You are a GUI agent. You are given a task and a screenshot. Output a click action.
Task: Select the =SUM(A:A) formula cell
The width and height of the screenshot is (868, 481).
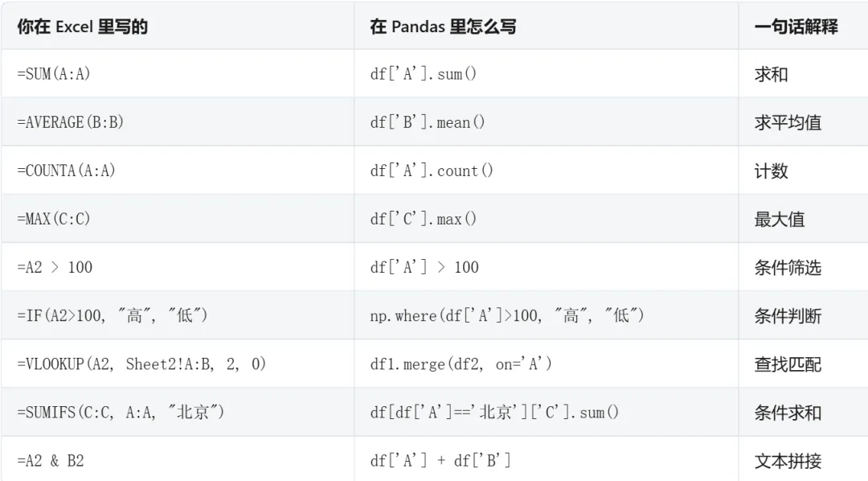tap(54, 74)
